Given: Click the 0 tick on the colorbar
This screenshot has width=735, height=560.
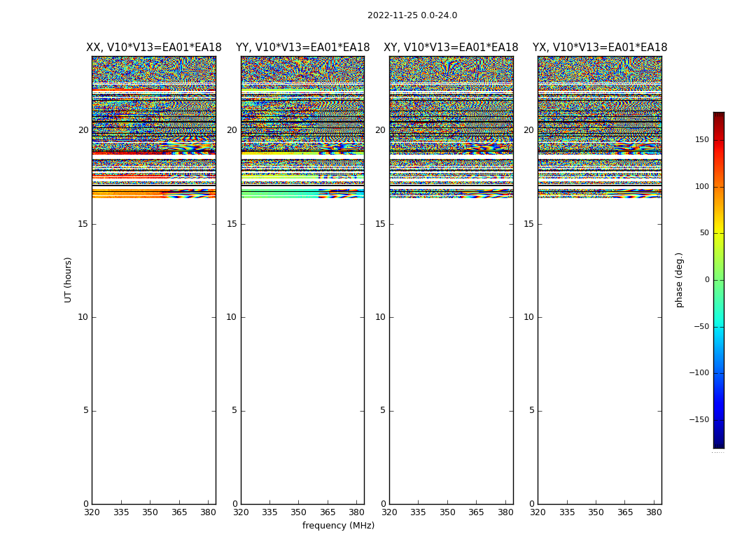Looking at the screenshot, I should [707, 280].
